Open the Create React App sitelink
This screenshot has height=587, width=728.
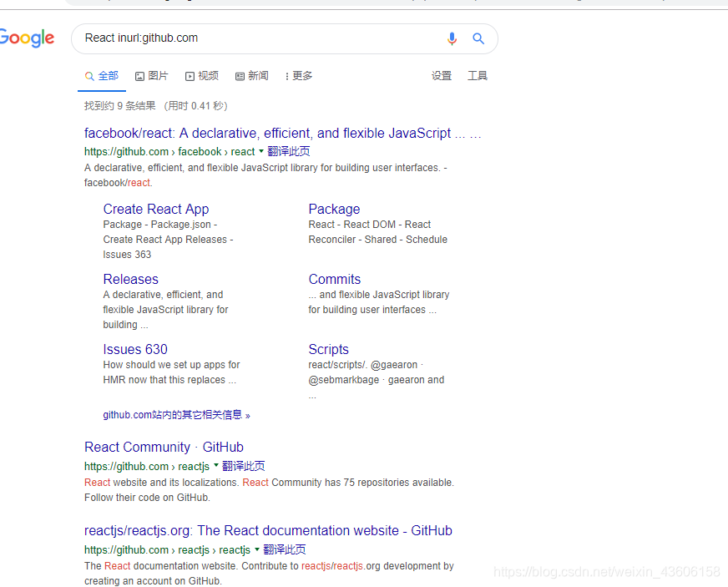[156, 209]
